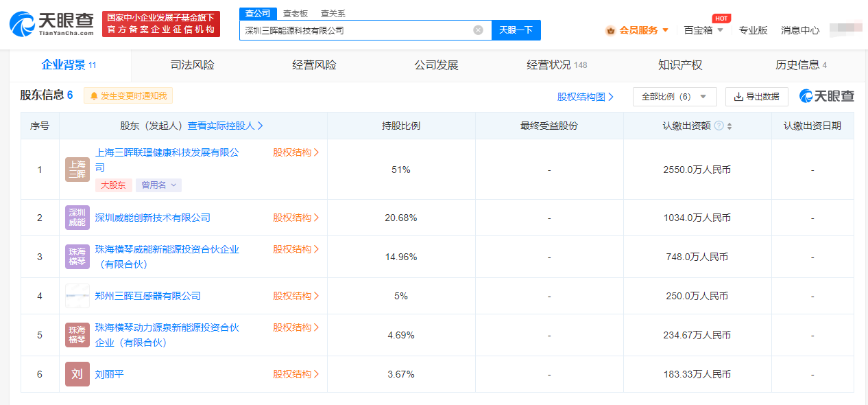
Task: Click the bell icon for 发生变更时通知我
Action: pyautogui.click(x=94, y=96)
